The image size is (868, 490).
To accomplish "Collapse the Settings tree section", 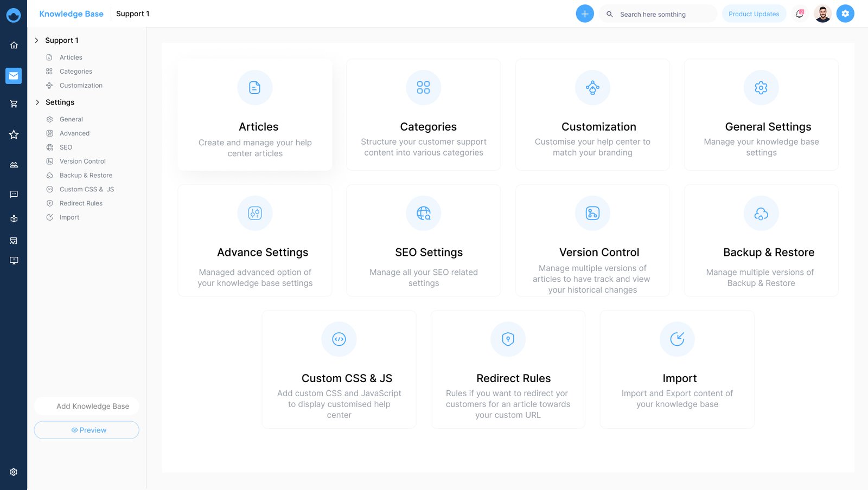I will pyautogui.click(x=37, y=102).
